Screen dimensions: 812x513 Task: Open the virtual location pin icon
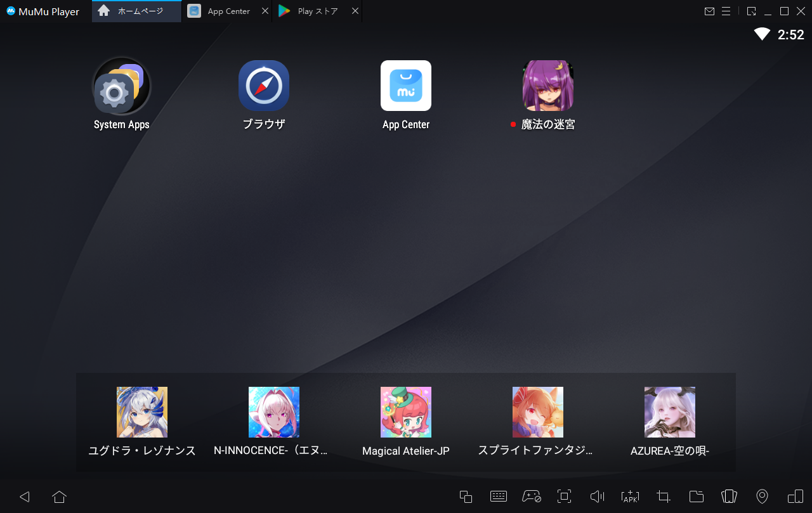(x=763, y=497)
